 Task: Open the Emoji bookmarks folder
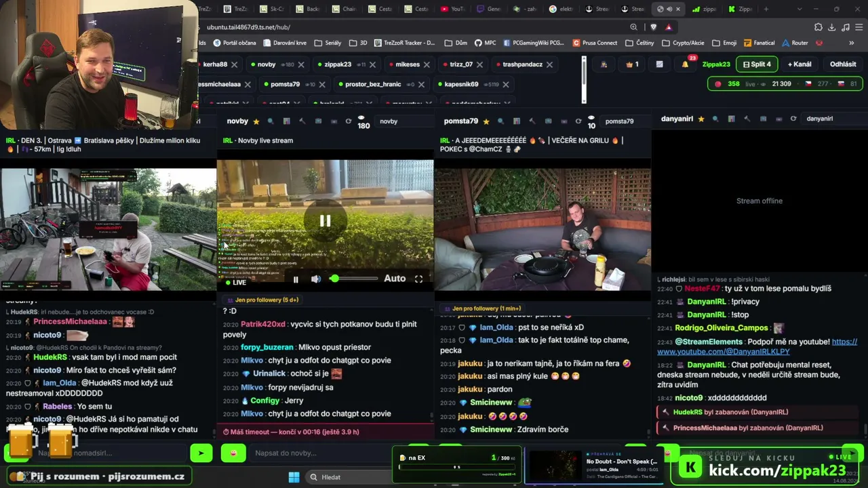coord(724,43)
